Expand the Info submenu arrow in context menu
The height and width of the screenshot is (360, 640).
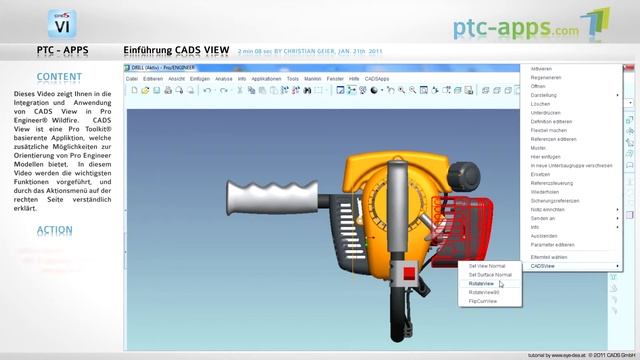pyautogui.click(x=617, y=227)
